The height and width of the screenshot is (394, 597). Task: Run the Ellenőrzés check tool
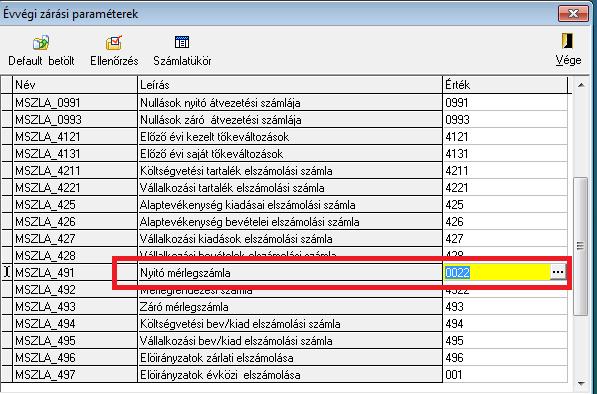point(114,51)
